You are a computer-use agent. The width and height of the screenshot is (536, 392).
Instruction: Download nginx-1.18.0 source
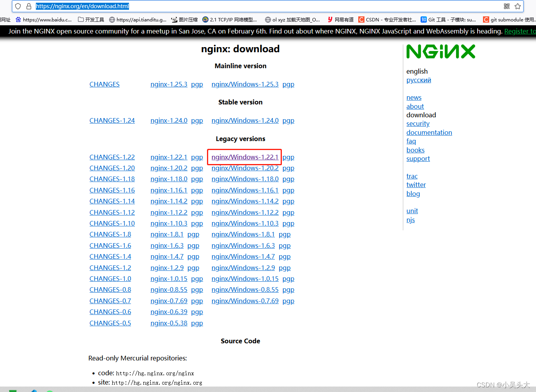(x=169, y=179)
